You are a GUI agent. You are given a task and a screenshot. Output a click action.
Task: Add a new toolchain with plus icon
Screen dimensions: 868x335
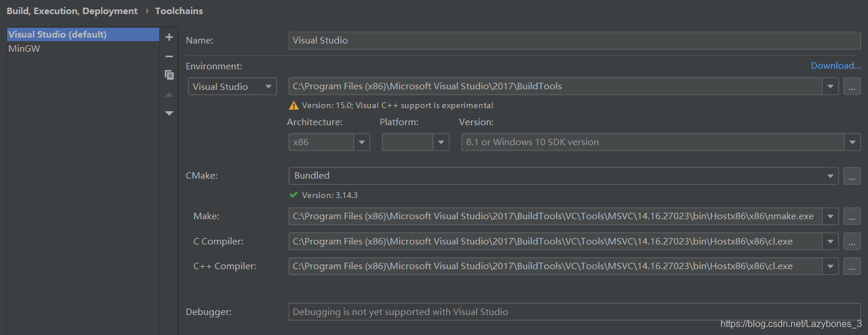[169, 37]
